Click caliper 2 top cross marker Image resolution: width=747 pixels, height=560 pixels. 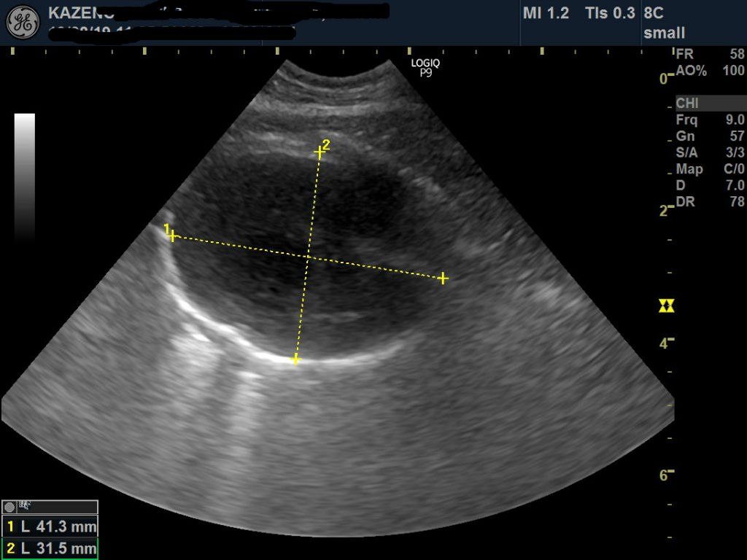[x=320, y=152]
